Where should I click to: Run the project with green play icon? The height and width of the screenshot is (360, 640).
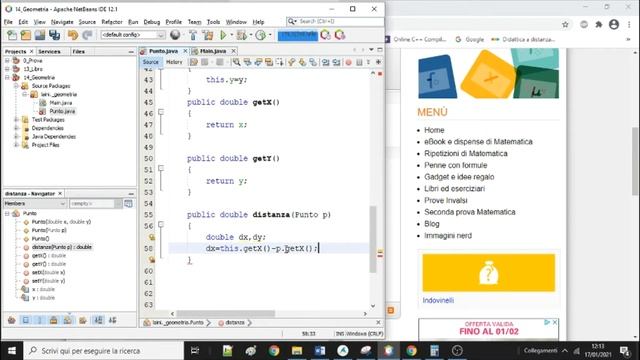pyautogui.click(x=223, y=35)
